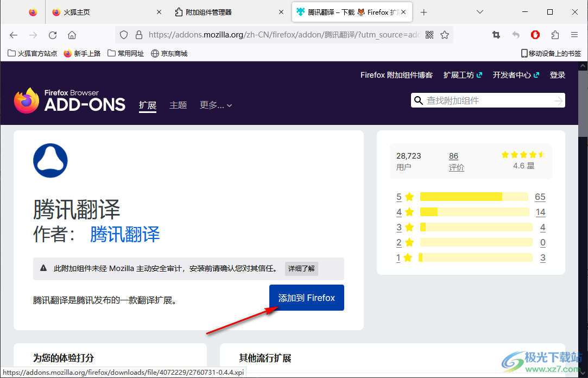Focus the 查找附加组件 search field
This screenshot has width=588, height=378.
pyautogui.click(x=488, y=100)
